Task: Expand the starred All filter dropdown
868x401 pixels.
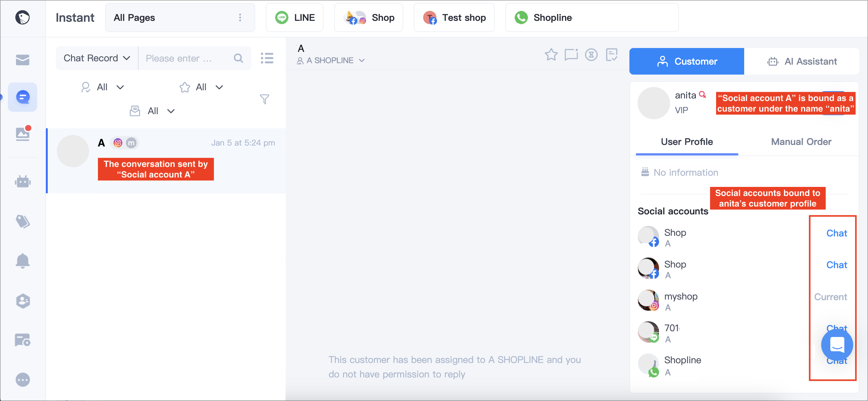Action: 201,87
